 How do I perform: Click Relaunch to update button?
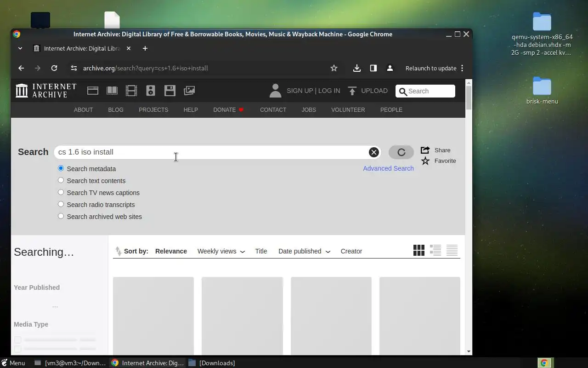click(x=431, y=68)
